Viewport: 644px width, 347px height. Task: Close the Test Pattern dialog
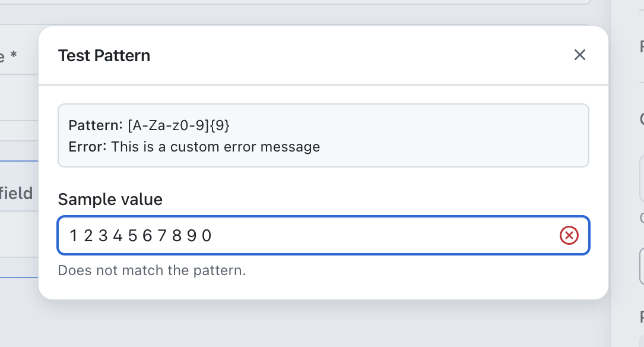point(579,55)
